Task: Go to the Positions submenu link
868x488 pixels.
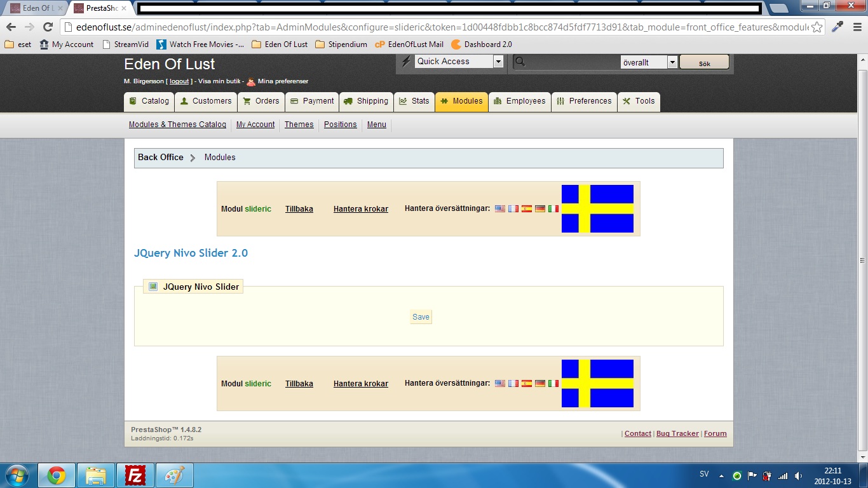Action: coord(341,125)
